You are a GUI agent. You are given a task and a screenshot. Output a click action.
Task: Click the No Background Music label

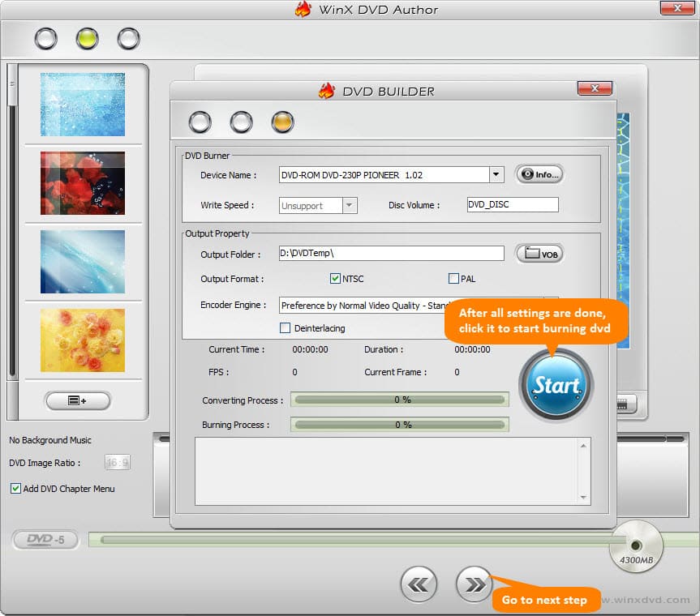[x=50, y=440]
